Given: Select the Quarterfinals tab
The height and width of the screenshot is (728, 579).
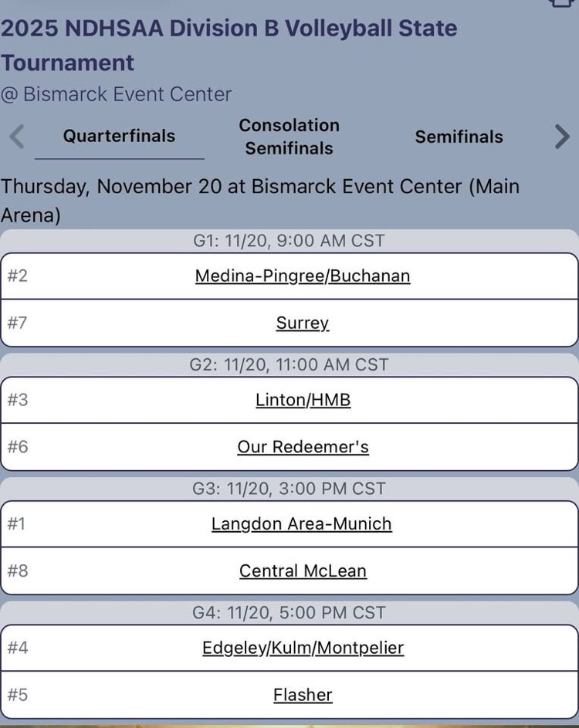Looking at the screenshot, I should point(119,137).
